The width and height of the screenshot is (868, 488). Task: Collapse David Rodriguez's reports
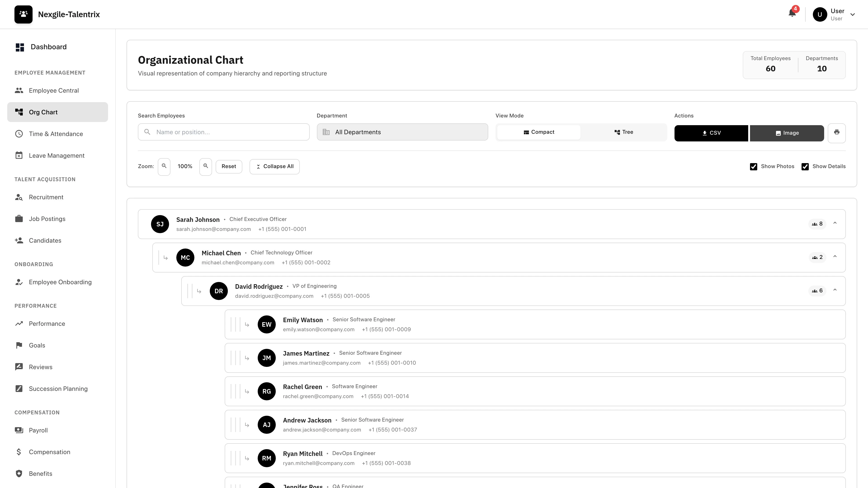(x=835, y=290)
